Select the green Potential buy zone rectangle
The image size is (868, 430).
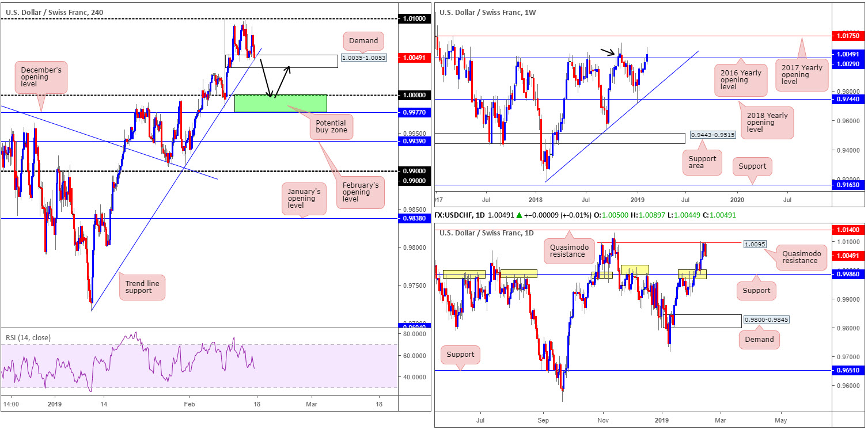pos(281,103)
